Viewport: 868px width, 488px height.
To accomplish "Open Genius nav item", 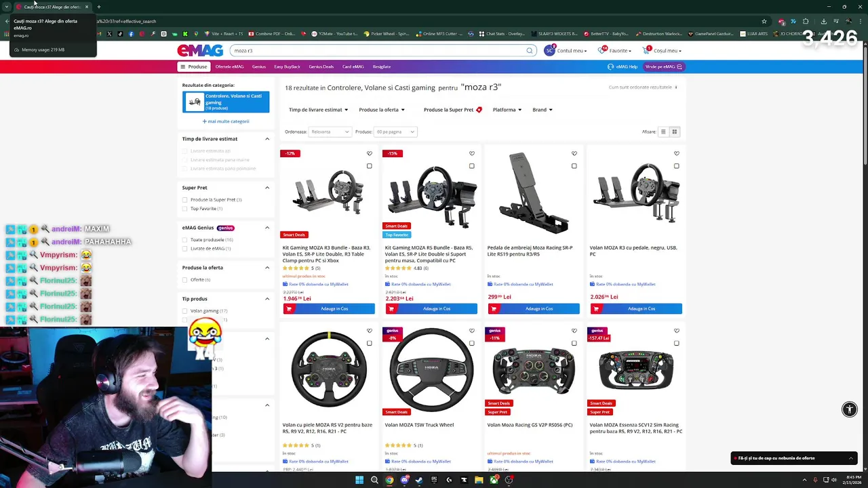I will (259, 66).
